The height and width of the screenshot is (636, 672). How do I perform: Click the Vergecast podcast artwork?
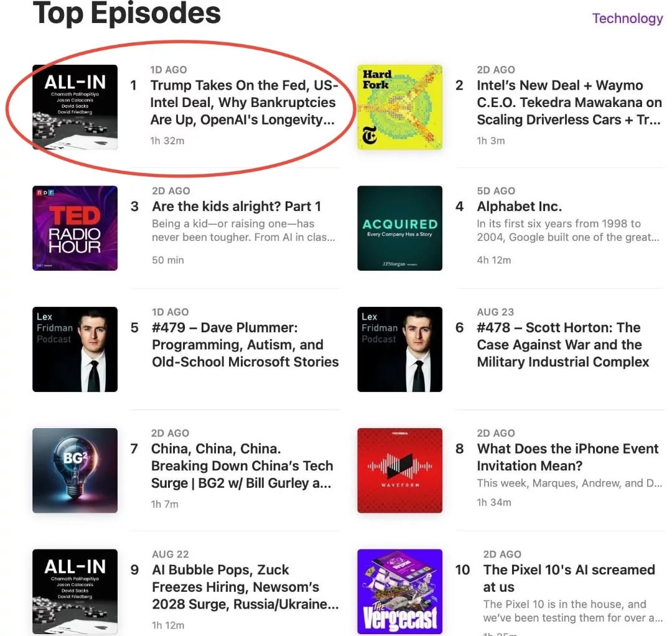point(400,591)
